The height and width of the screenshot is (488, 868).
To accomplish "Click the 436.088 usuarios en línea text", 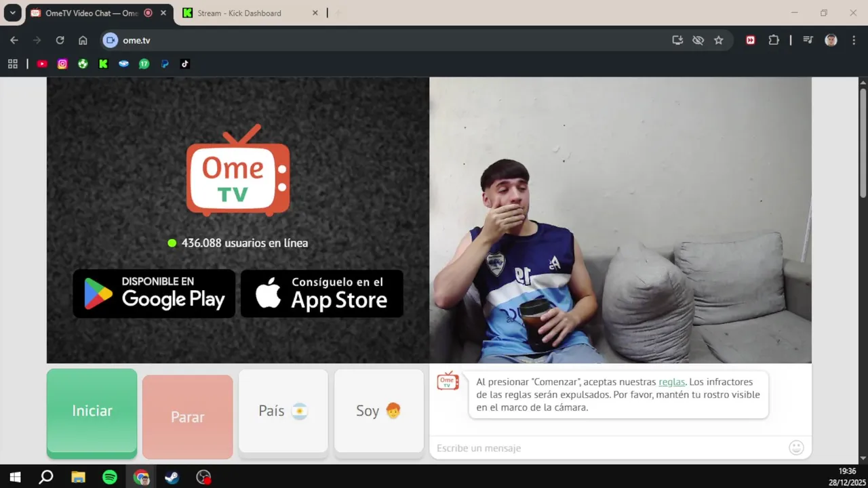I will coord(245,243).
